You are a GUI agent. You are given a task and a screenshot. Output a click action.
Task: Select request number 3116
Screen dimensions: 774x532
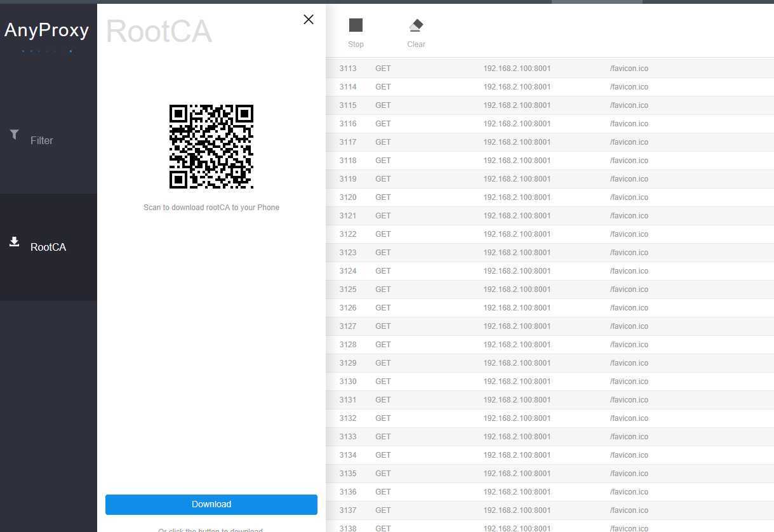coord(348,124)
